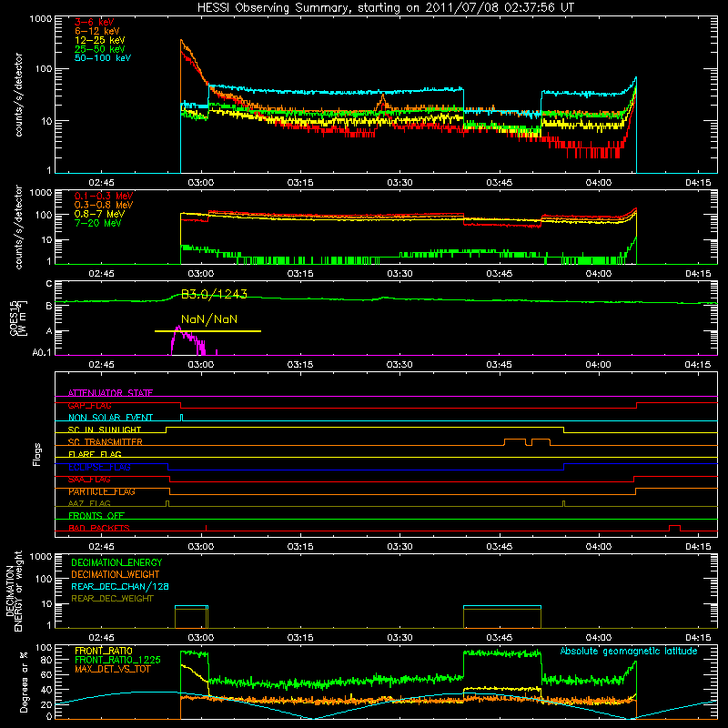Select the 6-12 keV legend label

pos(97,31)
